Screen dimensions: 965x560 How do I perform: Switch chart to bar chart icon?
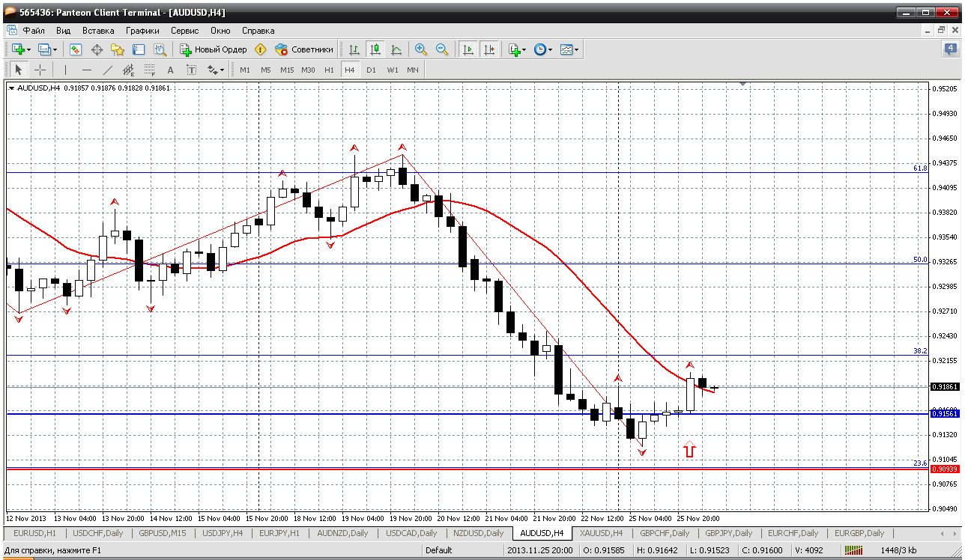coord(354,49)
